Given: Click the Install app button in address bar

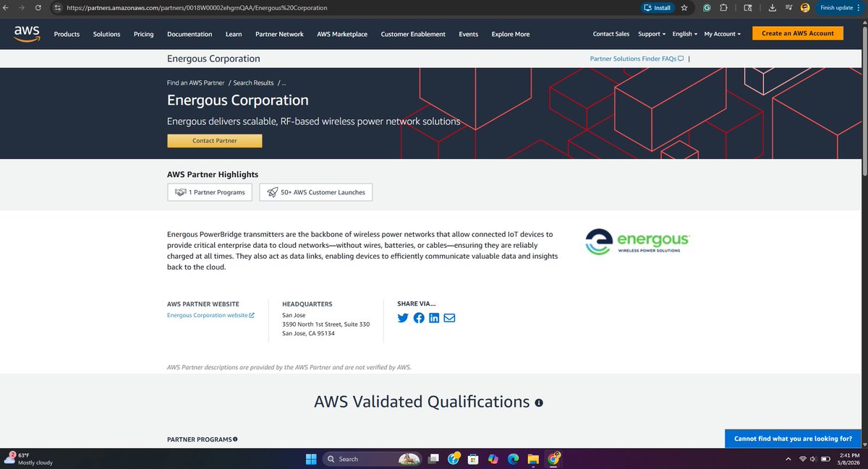Looking at the screenshot, I should [657, 7].
